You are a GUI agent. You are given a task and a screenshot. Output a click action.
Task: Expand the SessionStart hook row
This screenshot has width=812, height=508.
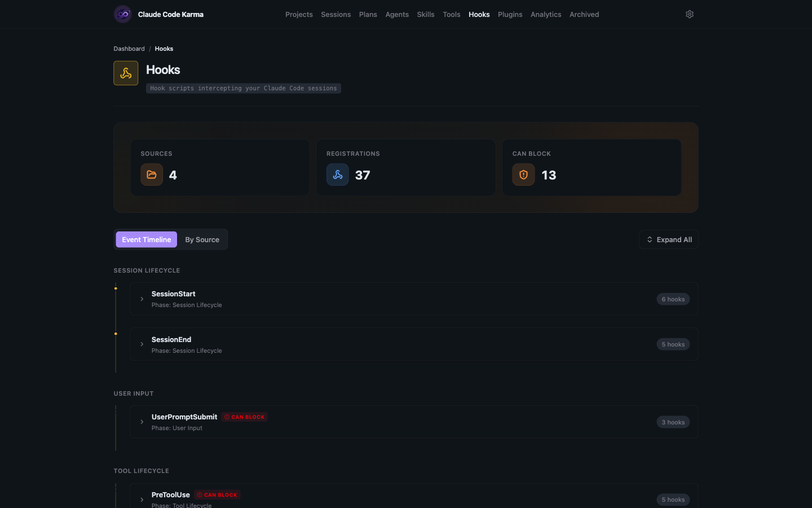coord(142,299)
